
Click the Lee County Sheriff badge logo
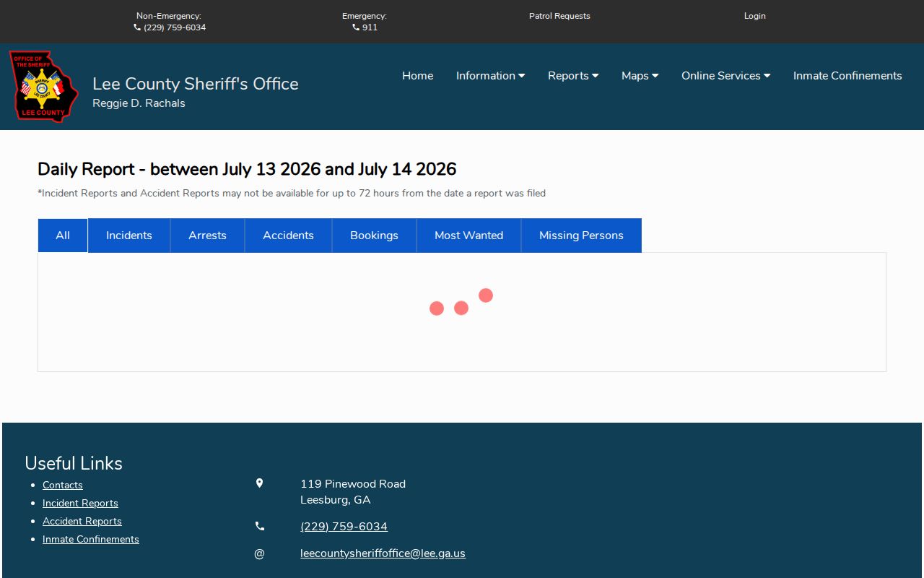(x=43, y=86)
